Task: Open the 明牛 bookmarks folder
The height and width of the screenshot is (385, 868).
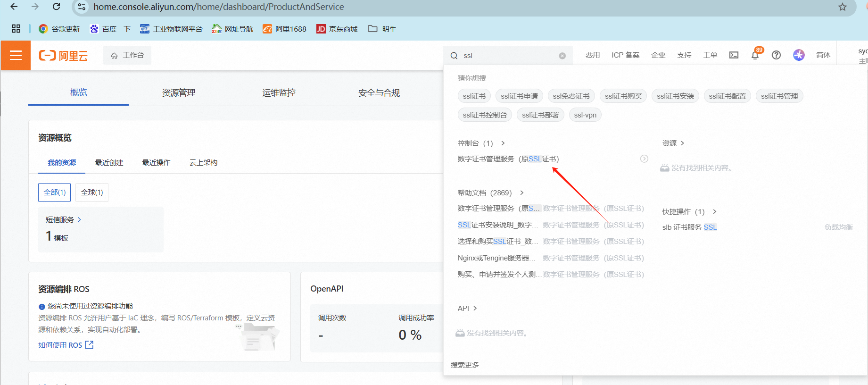Action: click(x=382, y=29)
